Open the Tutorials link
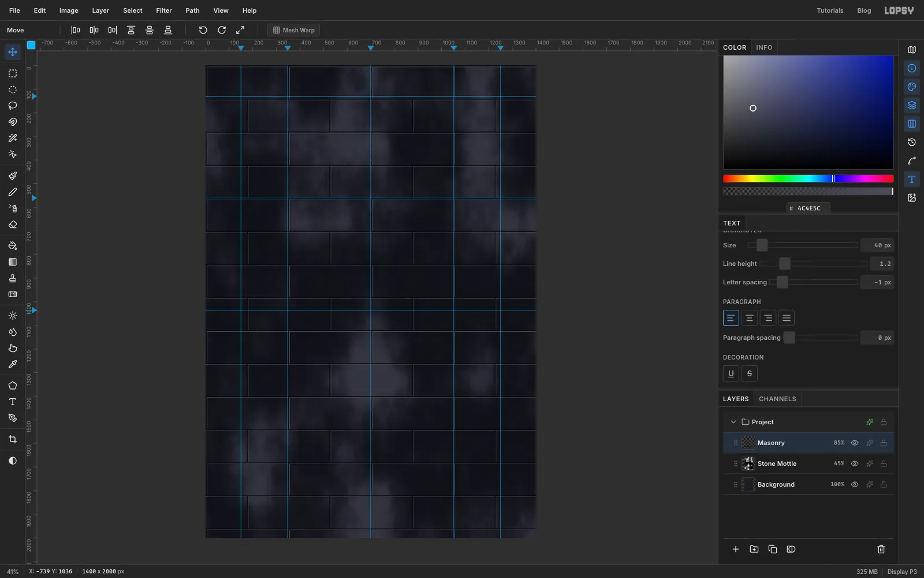 [x=830, y=10]
